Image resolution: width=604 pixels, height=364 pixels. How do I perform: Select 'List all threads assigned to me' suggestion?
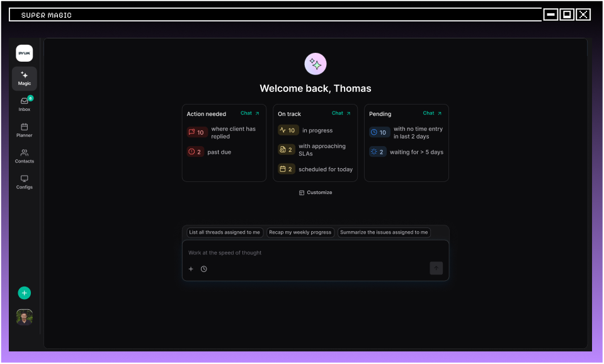(225, 232)
